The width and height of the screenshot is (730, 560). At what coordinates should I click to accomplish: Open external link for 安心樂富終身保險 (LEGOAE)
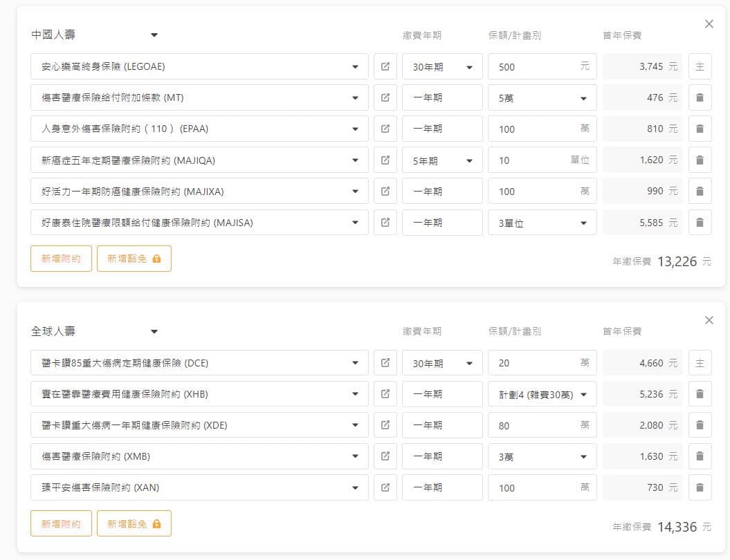(x=385, y=67)
